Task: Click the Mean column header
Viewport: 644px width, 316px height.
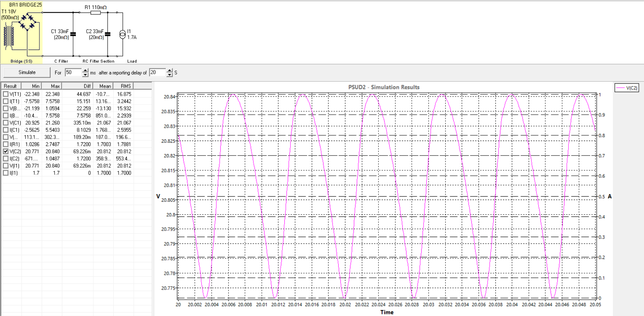Action: [x=103, y=86]
